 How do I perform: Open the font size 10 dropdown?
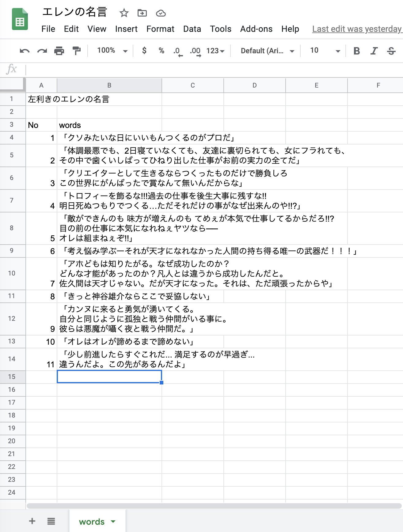(325, 51)
